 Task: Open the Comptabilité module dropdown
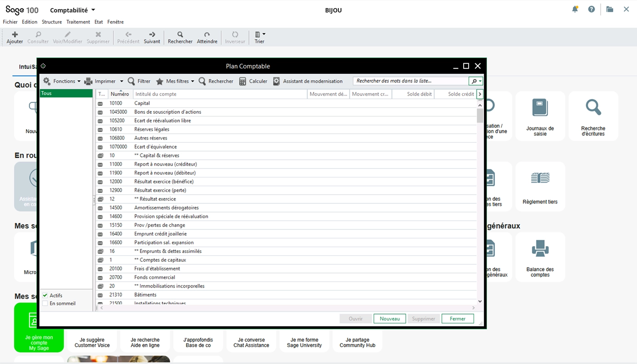click(x=73, y=10)
